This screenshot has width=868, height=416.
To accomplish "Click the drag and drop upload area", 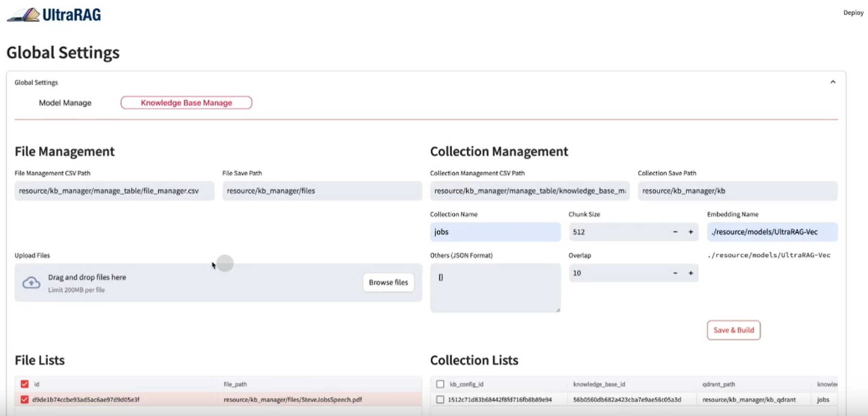I will click(218, 282).
